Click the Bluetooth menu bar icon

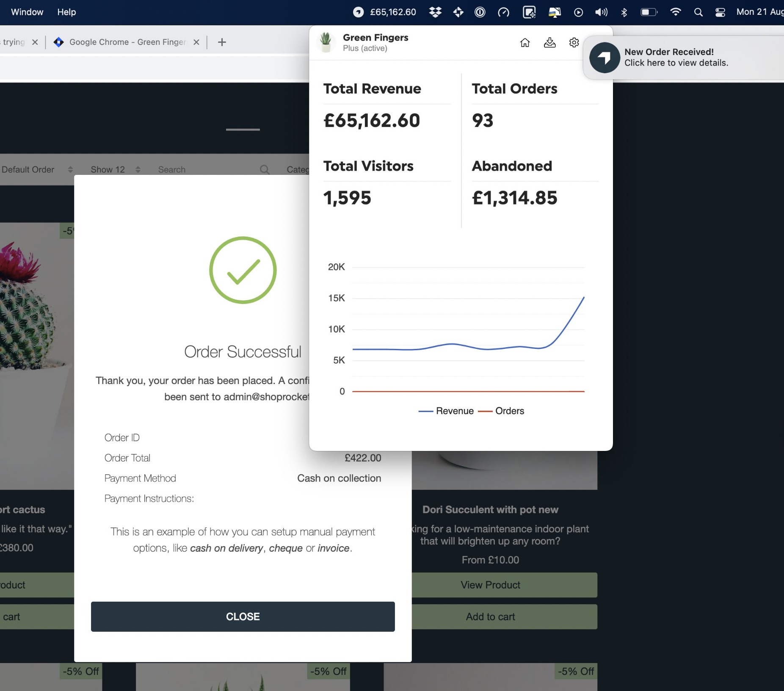tap(624, 12)
